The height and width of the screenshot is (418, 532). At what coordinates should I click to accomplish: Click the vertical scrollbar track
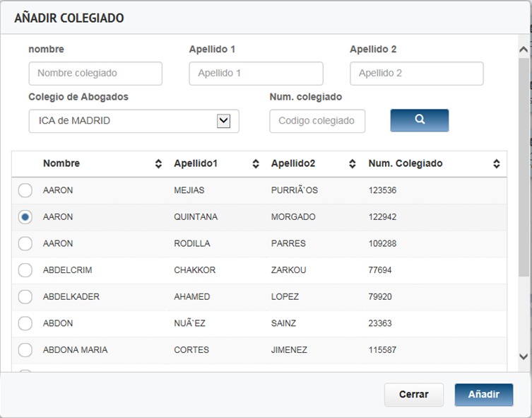click(x=524, y=311)
